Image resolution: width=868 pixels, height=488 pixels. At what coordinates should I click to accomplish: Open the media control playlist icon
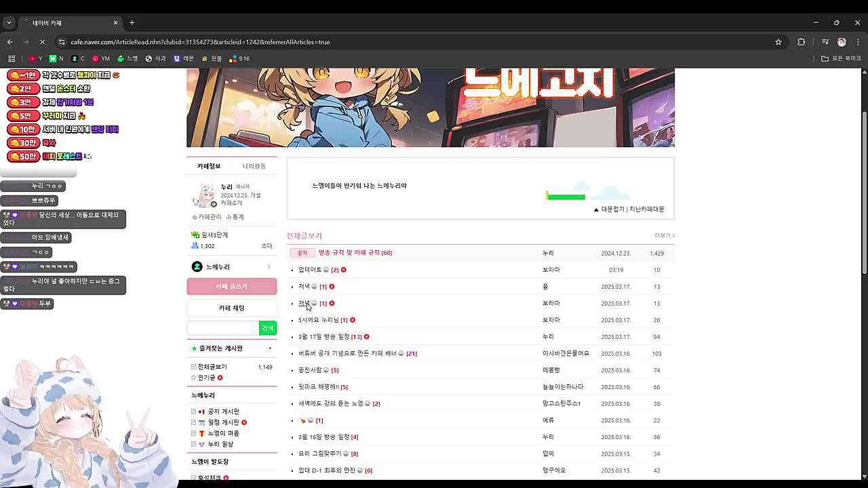point(825,42)
